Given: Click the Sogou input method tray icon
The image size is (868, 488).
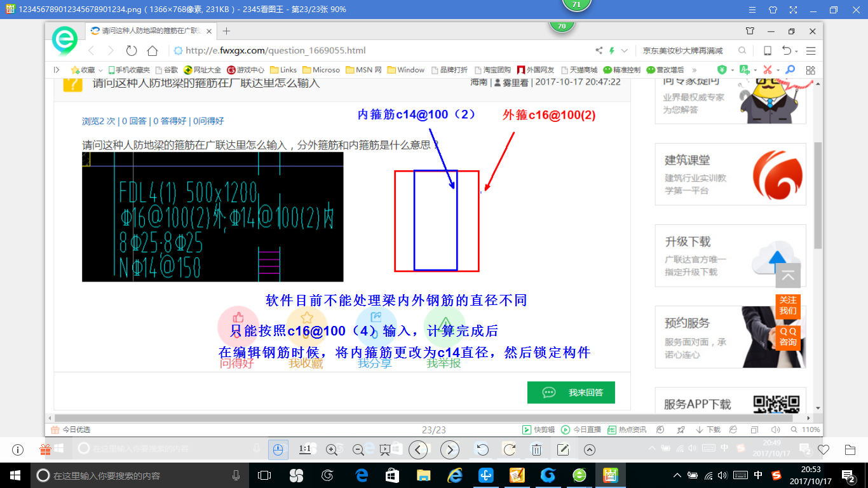Looking at the screenshot, I should [776, 475].
